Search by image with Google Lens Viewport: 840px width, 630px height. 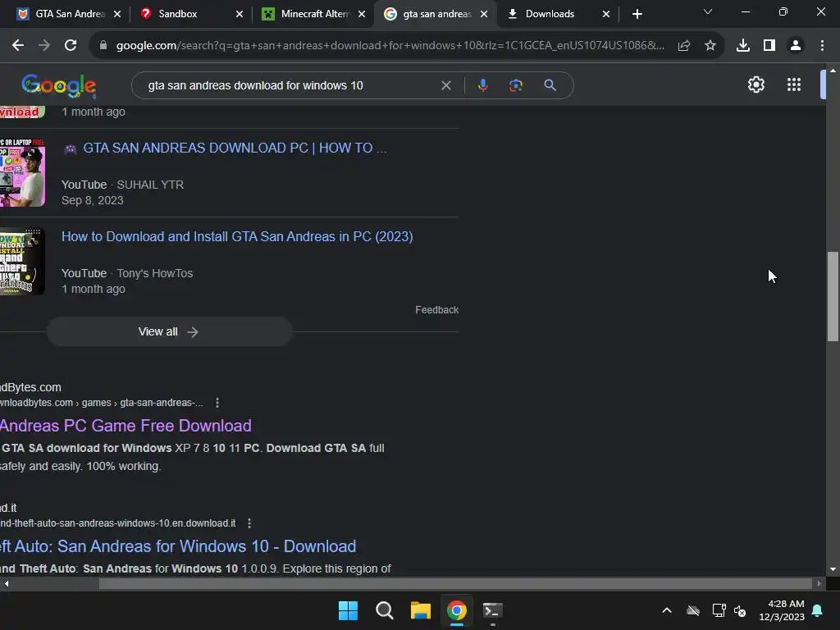pyautogui.click(x=515, y=85)
